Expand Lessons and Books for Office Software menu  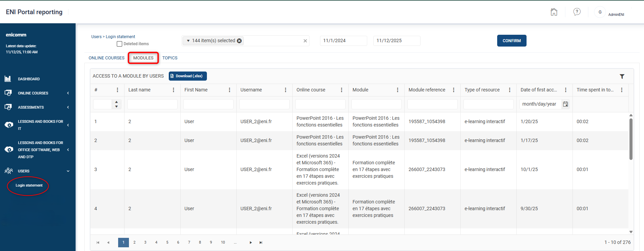(68, 150)
